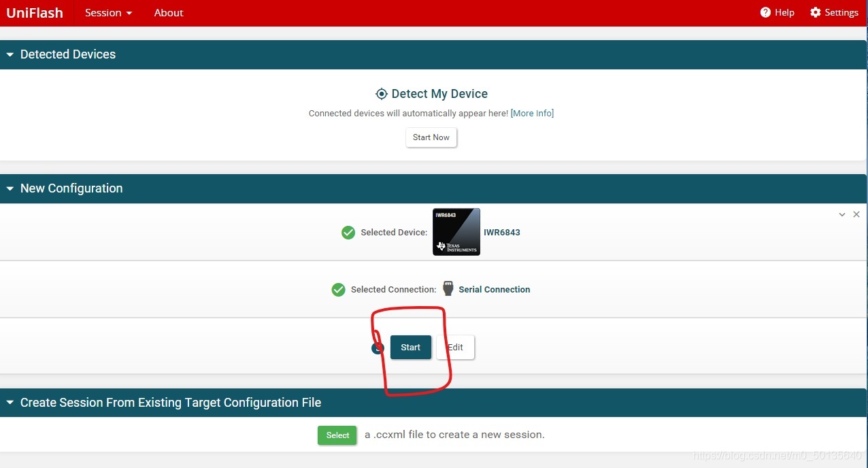868x468 pixels.
Task: Open the About menu item
Action: pyautogui.click(x=169, y=13)
